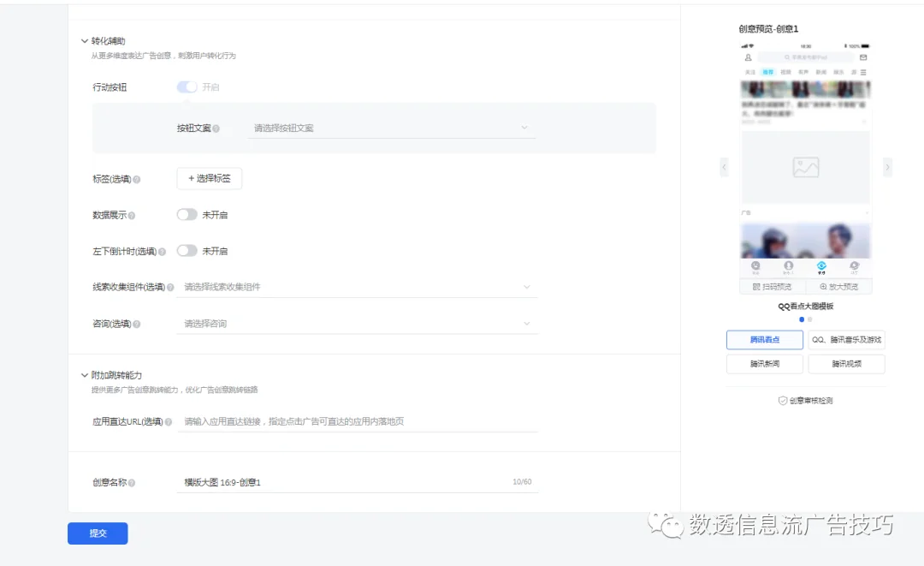Click the hamburger menu icon in phone preview
Viewport: 924px width, 566px height.
863,73
